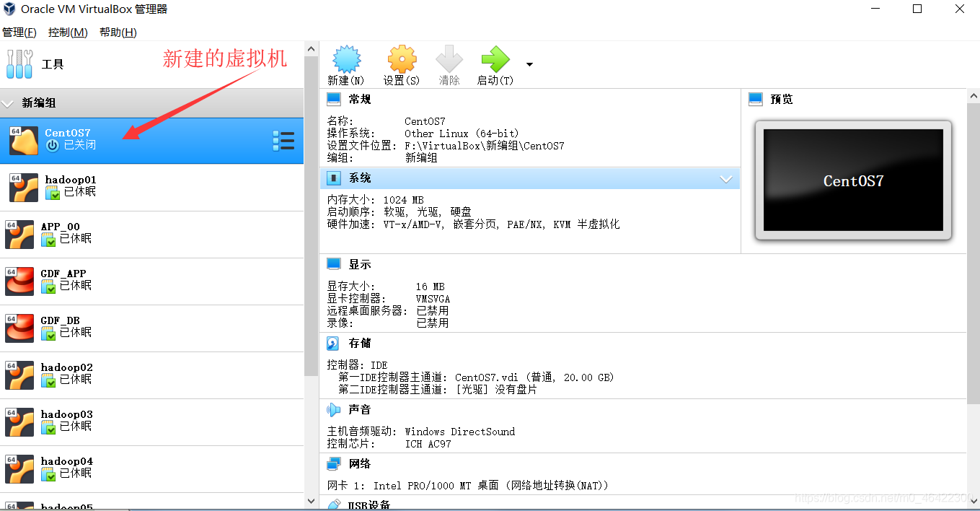Click the CentOS7 machine list menu icon
This screenshot has height=511, width=980.
[283, 141]
